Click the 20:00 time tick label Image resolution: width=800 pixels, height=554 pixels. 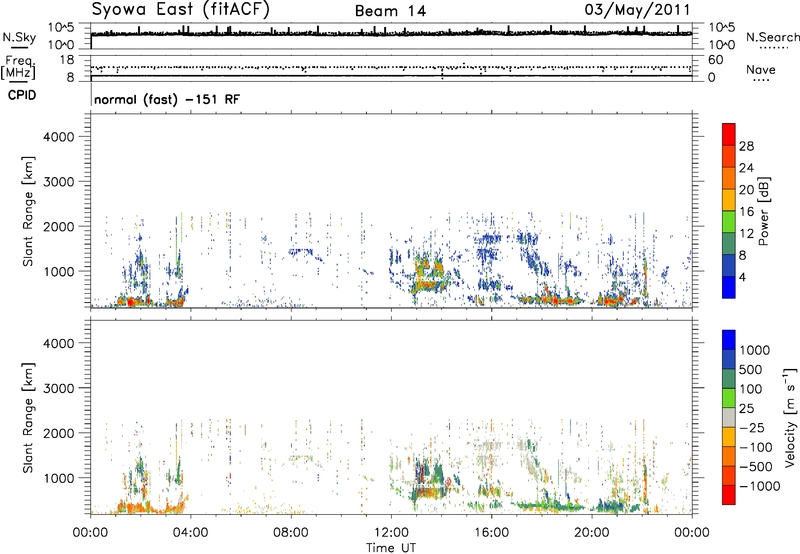click(592, 533)
